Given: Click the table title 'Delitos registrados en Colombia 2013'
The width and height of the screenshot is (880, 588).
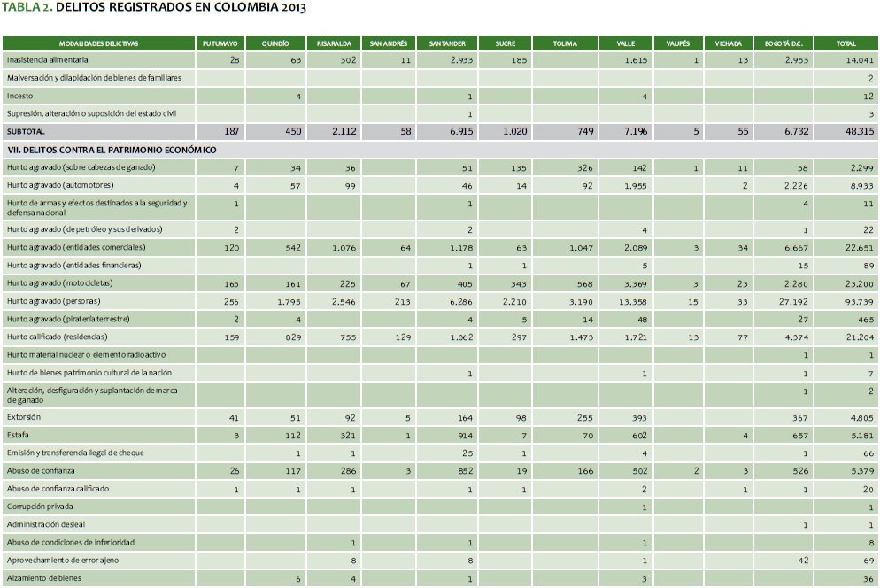Looking at the screenshot, I should click(x=153, y=8).
